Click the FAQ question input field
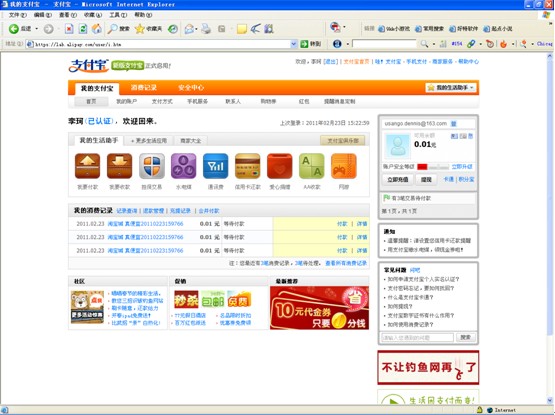 click(x=417, y=337)
